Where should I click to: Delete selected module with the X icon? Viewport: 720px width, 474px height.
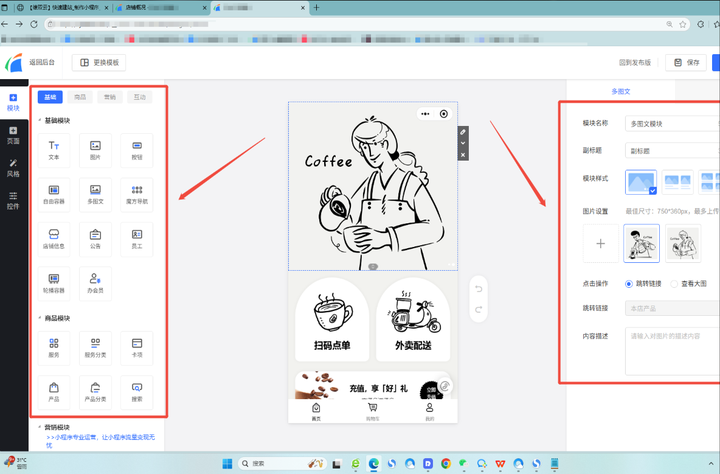[x=463, y=155]
